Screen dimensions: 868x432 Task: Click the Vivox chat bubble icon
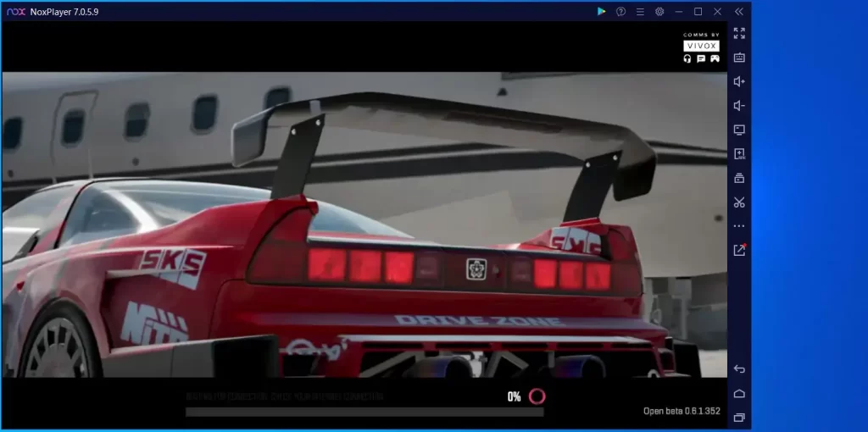tap(701, 58)
